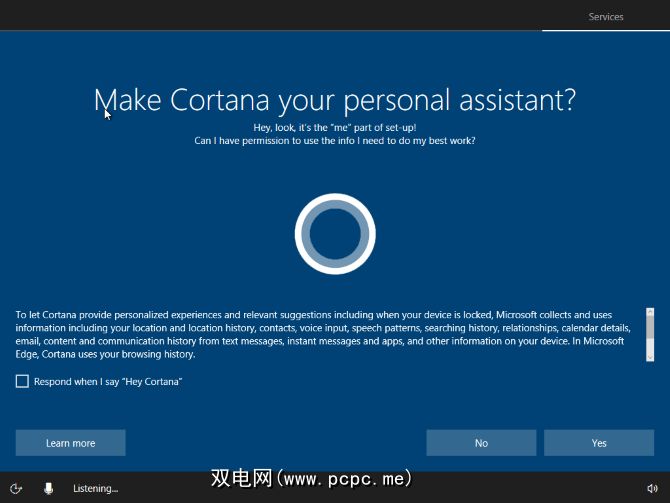Click the Hey, look, it's the me part line

335,127
